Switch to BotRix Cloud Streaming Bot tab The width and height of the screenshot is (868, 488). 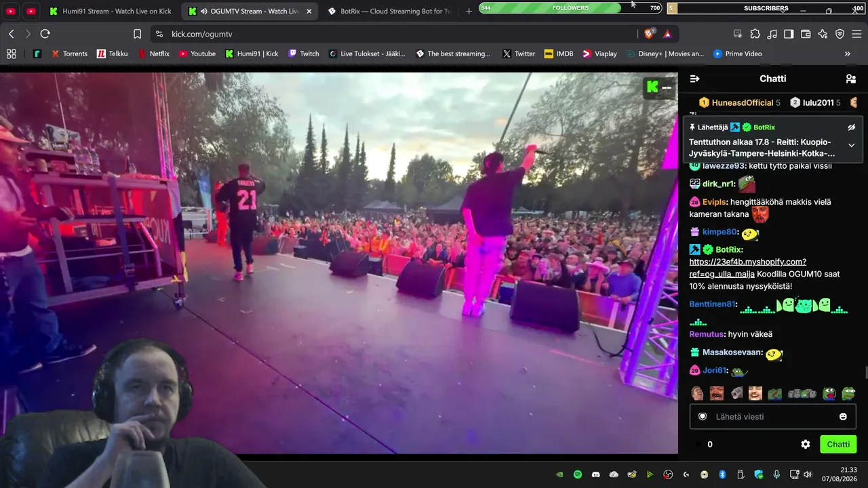coord(389,12)
